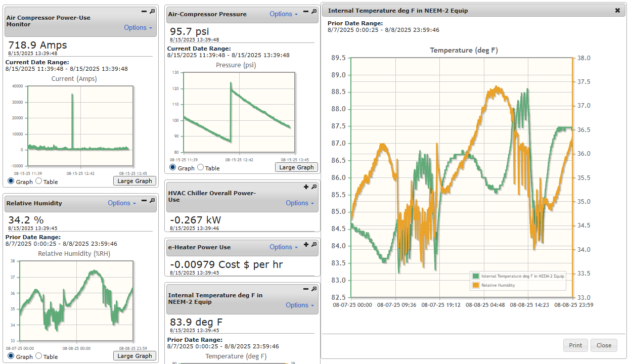Expand e-Heater Power Use with plus icon
632x364 pixels.
(306, 245)
